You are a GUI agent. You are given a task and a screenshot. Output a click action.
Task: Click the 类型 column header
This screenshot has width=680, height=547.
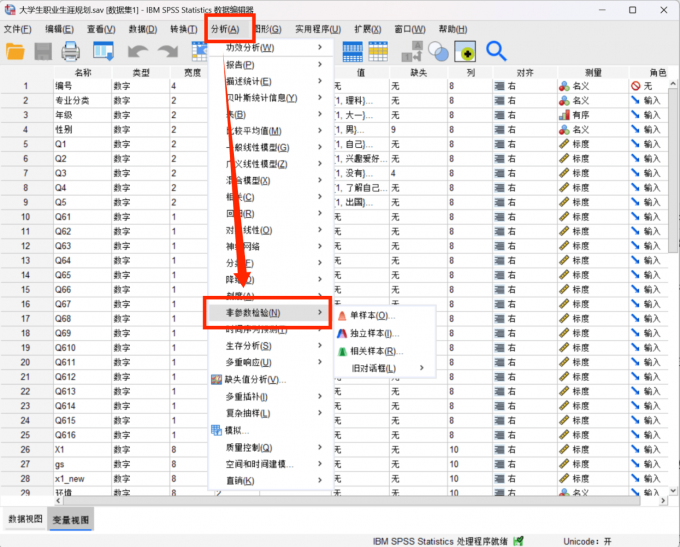[141, 72]
